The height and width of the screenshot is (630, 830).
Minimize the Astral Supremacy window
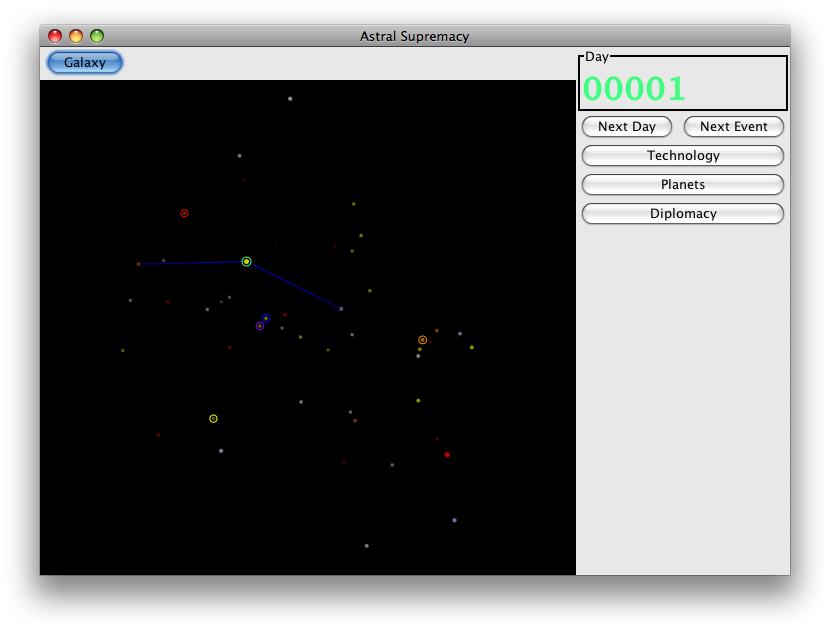click(x=76, y=36)
